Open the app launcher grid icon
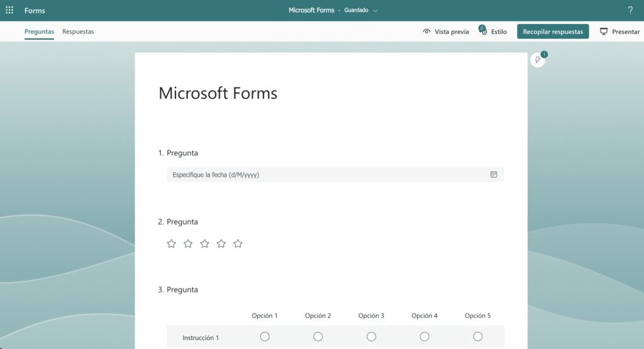644x349 pixels. pyautogui.click(x=9, y=10)
